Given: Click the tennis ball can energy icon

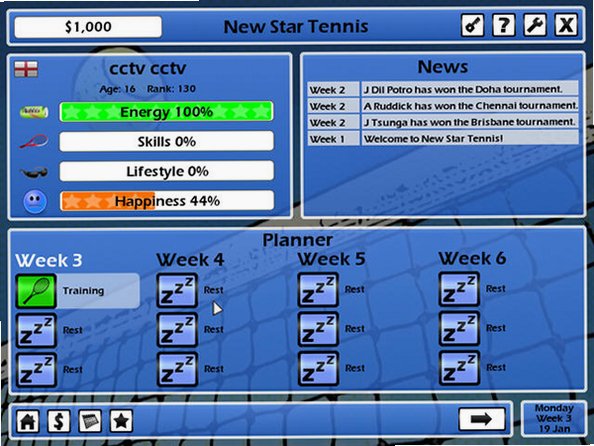Looking at the screenshot, I should click(x=34, y=112).
